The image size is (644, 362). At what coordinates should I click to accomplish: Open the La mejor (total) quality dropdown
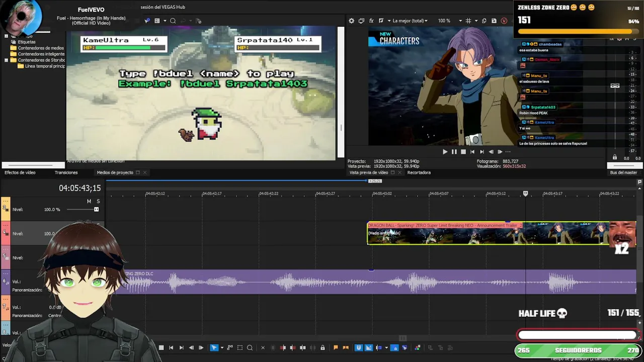(410, 21)
